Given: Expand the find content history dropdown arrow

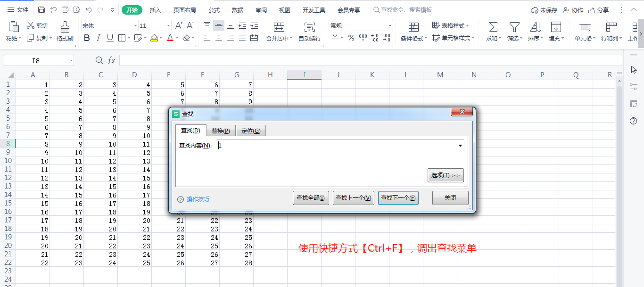Looking at the screenshot, I should point(460,146).
